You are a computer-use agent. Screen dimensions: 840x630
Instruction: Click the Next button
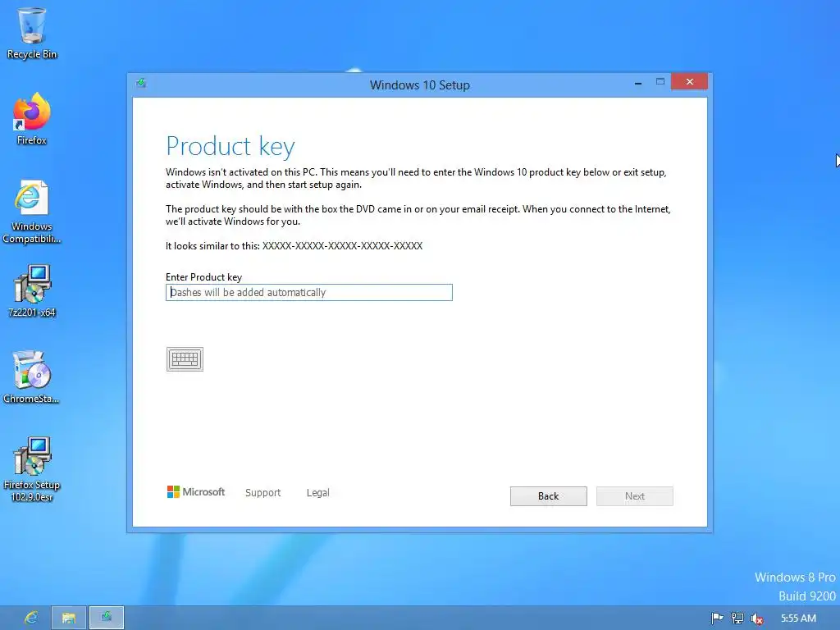coord(635,496)
